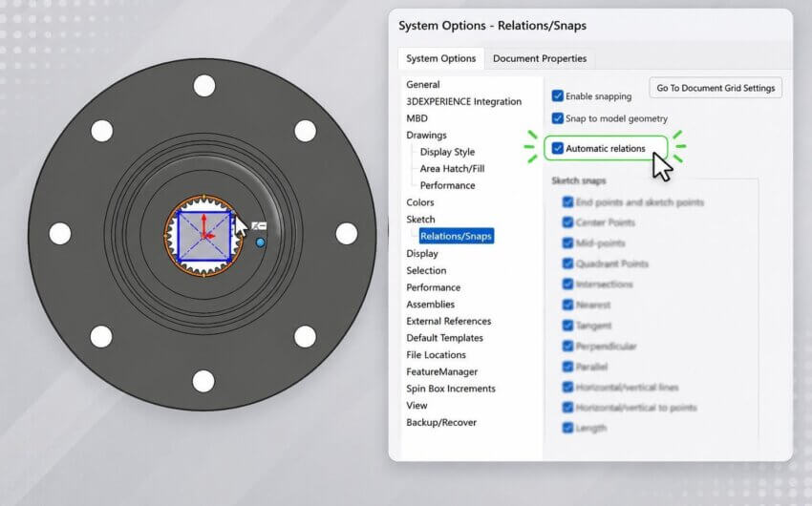Screen dimensions: 812x506
Task: Toggle Perpendicular snap checkbox
Action: coord(567,346)
